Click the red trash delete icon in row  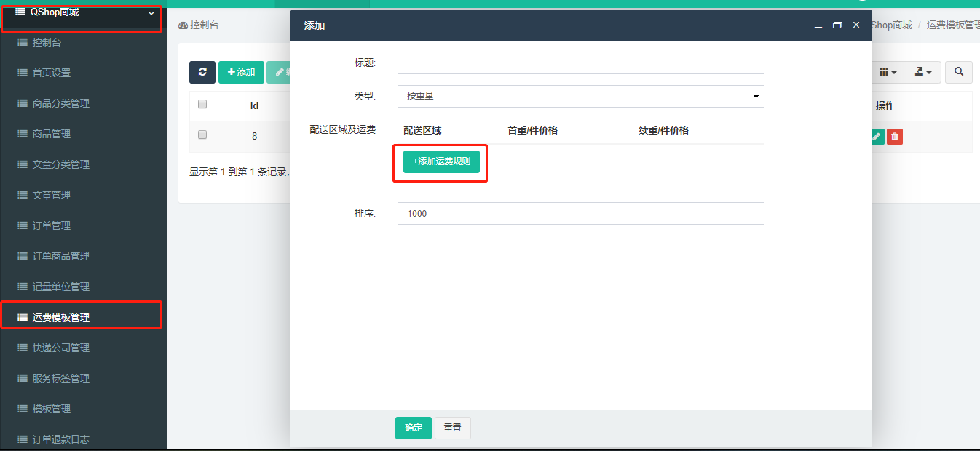pos(895,136)
